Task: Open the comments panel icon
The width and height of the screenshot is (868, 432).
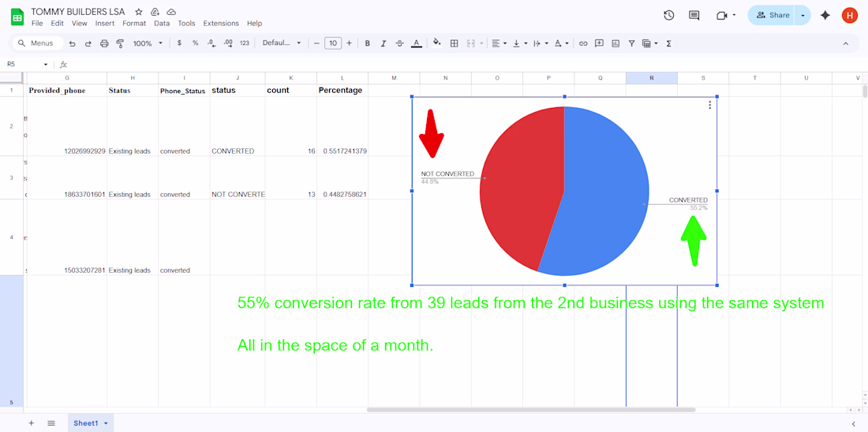Action: pyautogui.click(x=694, y=16)
